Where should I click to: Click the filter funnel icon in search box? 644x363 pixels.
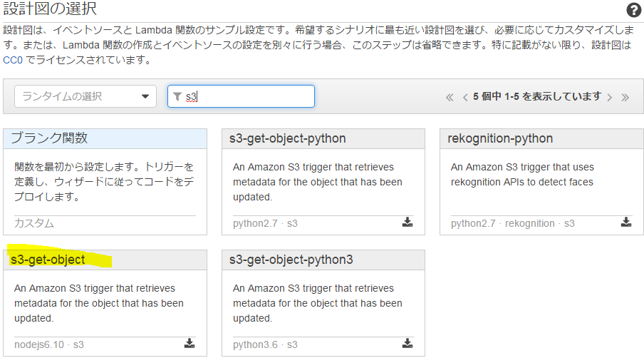pos(177,96)
